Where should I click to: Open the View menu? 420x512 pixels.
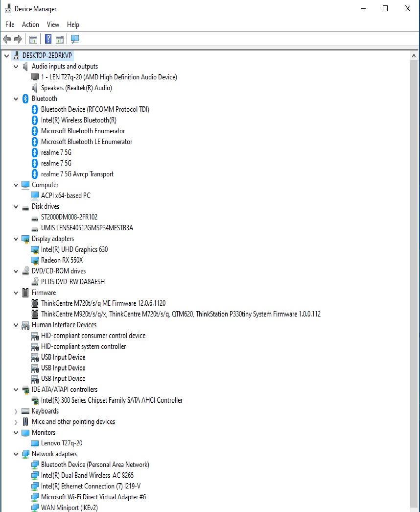click(x=53, y=24)
